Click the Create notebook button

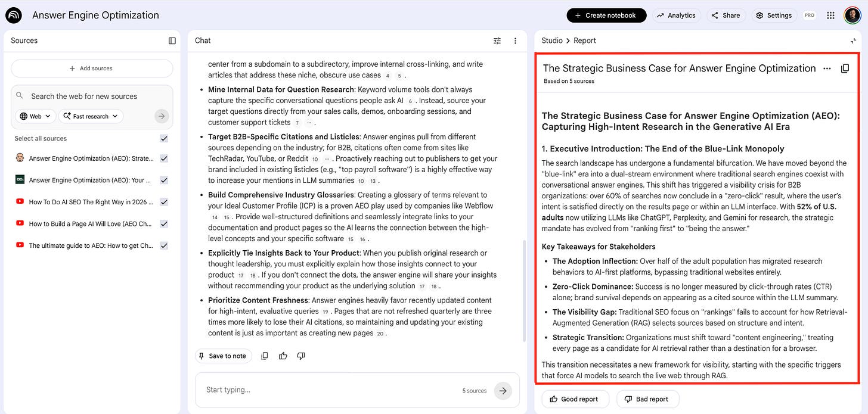[606, 15]
